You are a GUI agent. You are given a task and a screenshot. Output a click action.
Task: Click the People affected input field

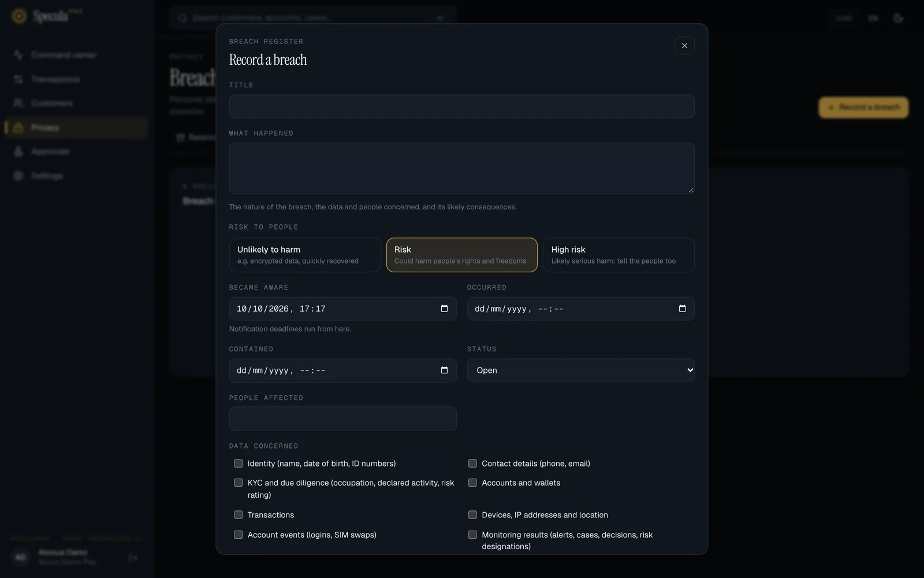[342, 418]
